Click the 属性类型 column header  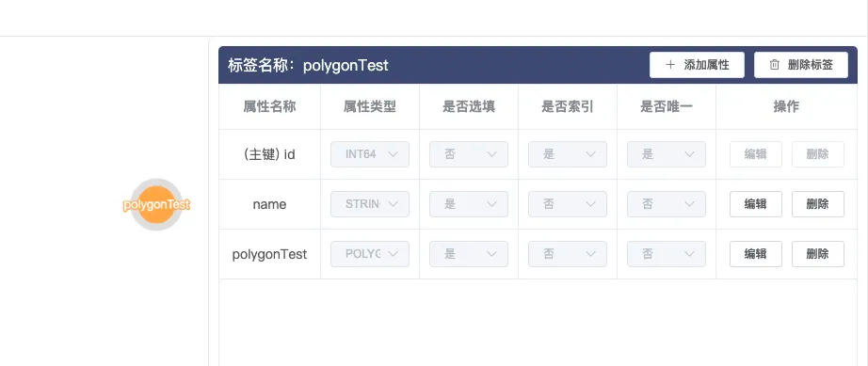tap(370, 106)
